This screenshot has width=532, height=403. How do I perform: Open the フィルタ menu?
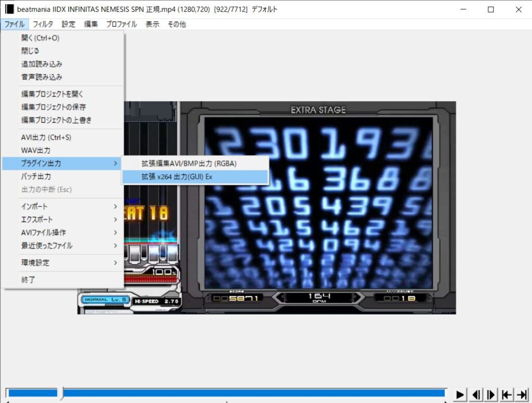tap(43, 24)
